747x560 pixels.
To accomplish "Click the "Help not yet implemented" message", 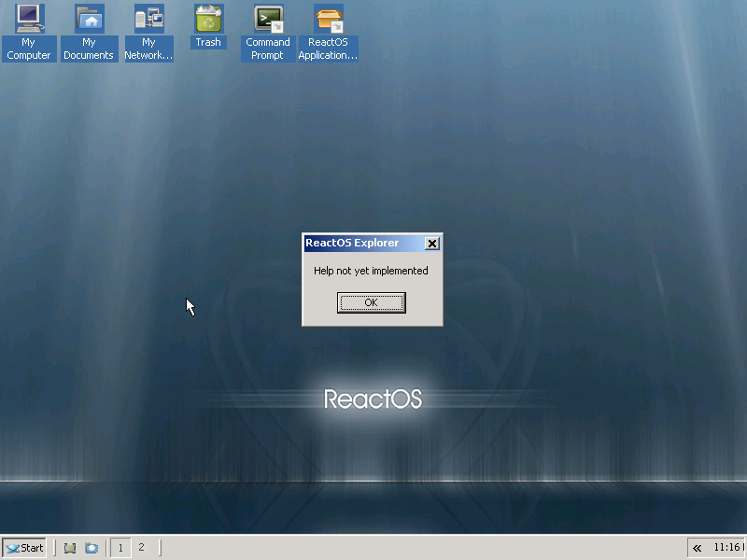I will (371, 271).
